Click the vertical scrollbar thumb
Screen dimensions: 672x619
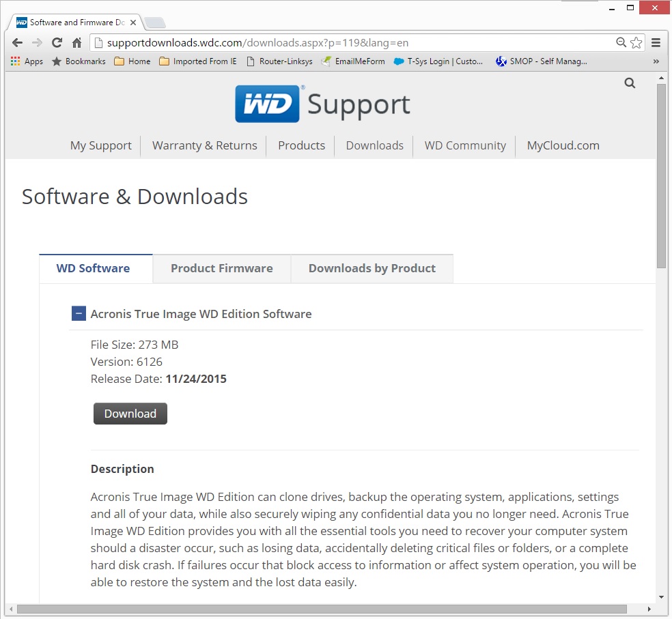(661, 176)
